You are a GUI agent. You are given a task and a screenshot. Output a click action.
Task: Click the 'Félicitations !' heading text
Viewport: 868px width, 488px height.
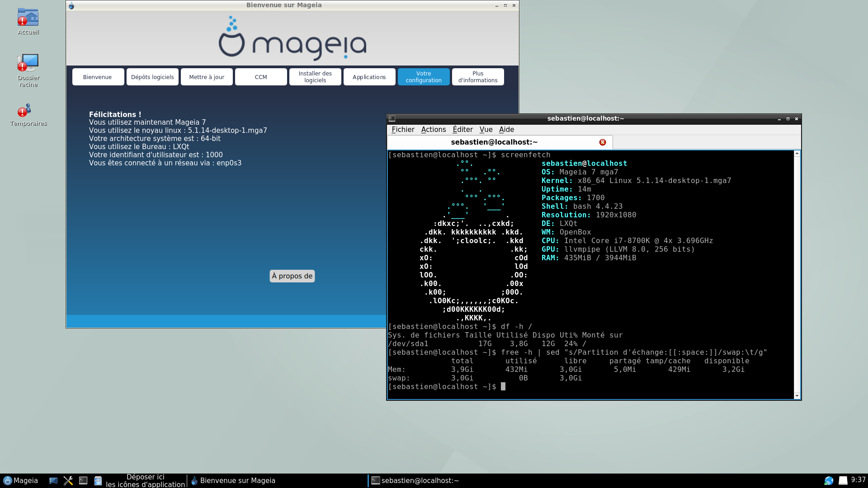(x=115, y=115)
